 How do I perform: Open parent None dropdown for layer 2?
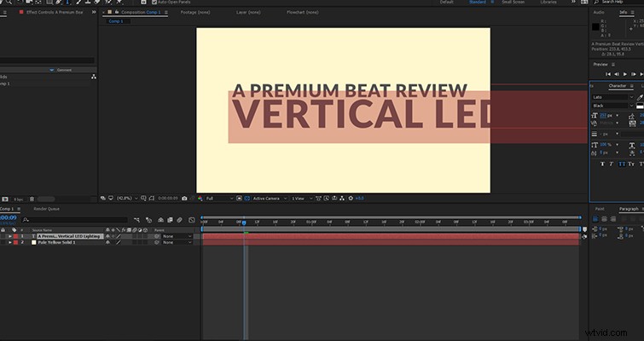click(x=177, y=242)
